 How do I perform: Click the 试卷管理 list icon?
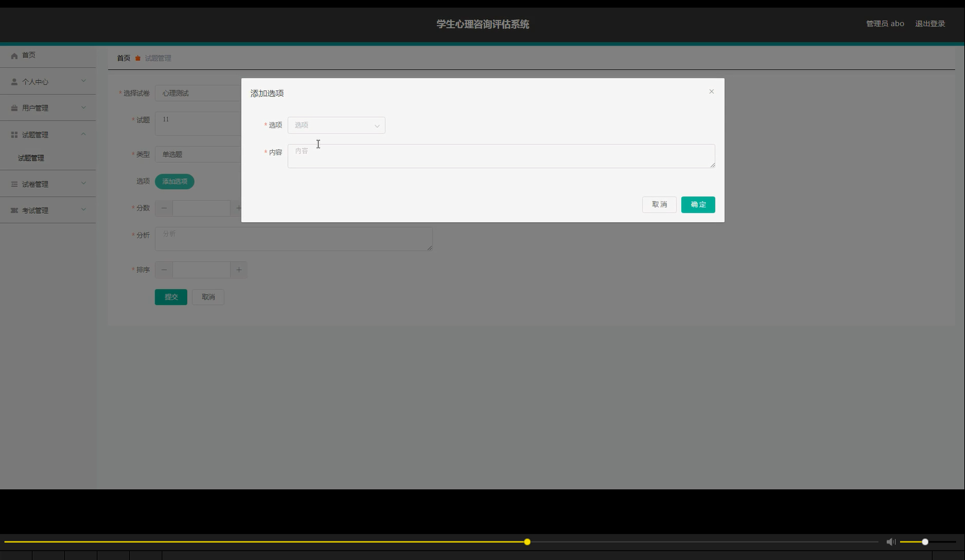(14, 185)
